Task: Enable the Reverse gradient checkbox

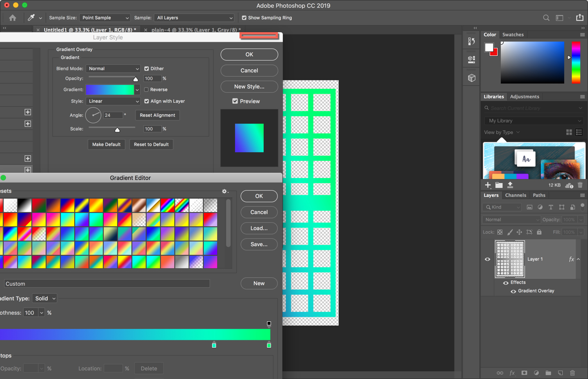Action: tap(146, 89)
